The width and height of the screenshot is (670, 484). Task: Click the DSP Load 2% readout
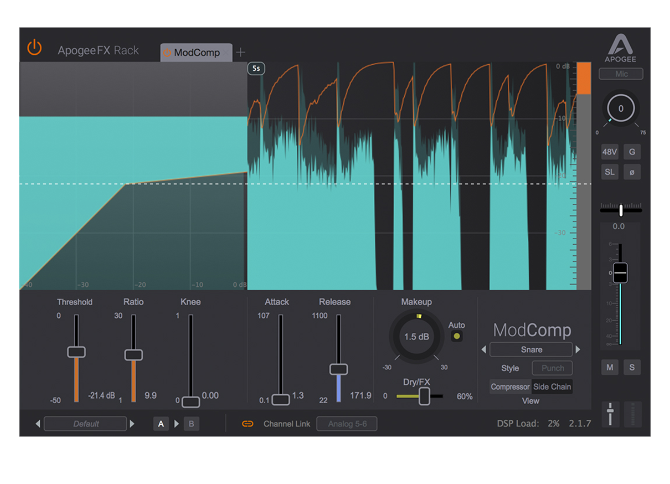(x=528, y=423)
